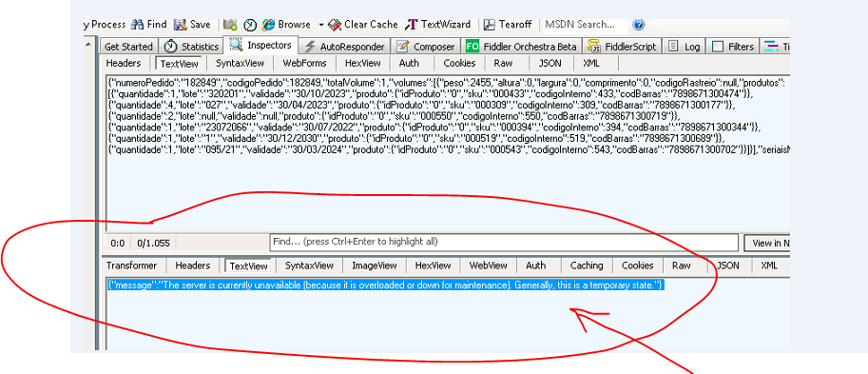Click Clear Cache in the toolbar

coord(363,25)
